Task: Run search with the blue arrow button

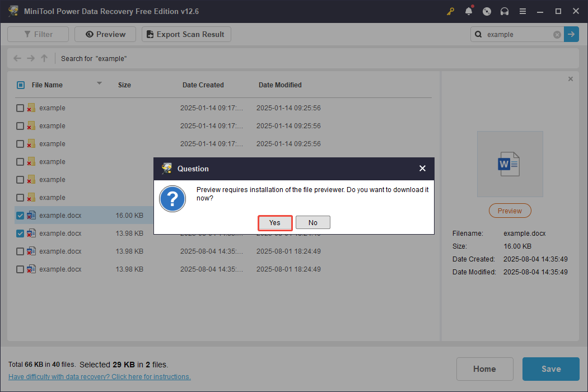Action: (571, 34)
